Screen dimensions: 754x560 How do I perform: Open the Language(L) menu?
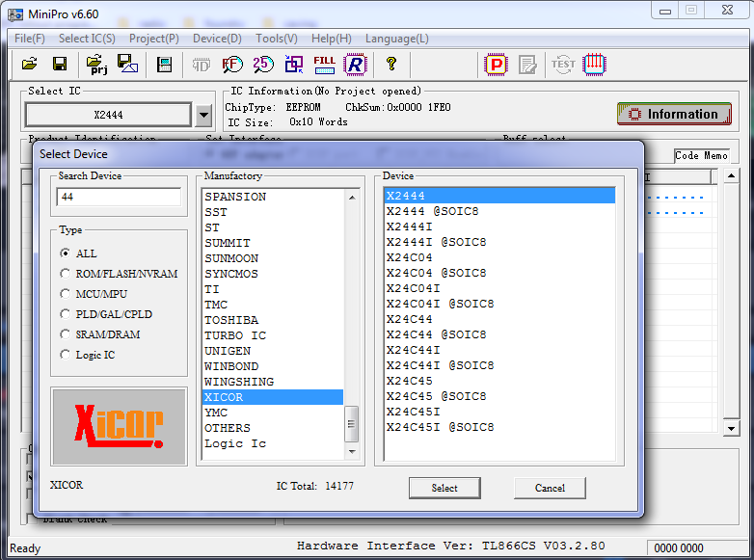pyautogui.click(x=396, y=39)
